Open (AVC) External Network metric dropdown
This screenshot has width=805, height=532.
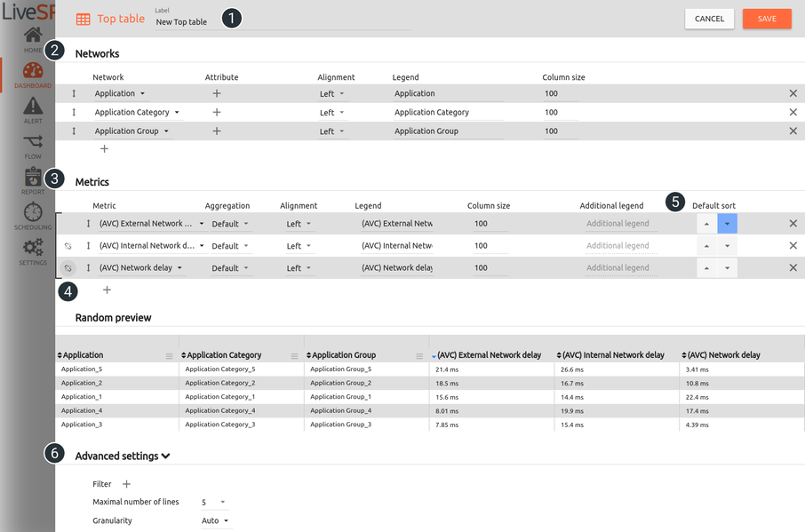151,224
